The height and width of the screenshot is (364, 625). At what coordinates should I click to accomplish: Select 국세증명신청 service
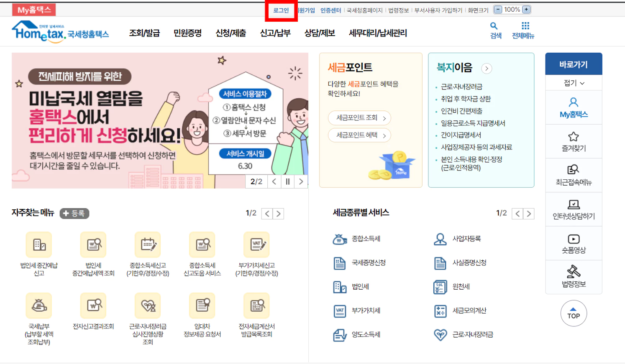359,262
